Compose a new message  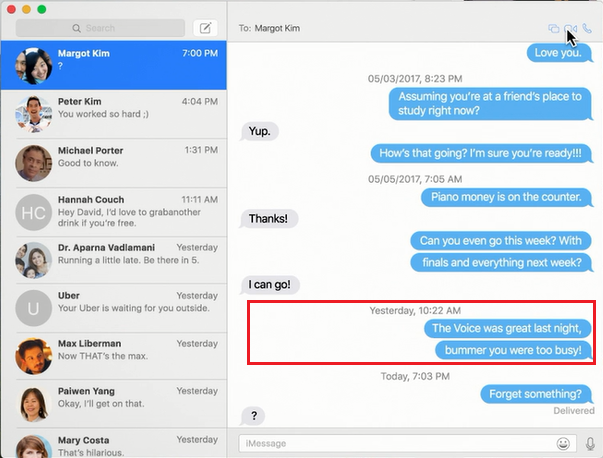click(x=205, y=28)
